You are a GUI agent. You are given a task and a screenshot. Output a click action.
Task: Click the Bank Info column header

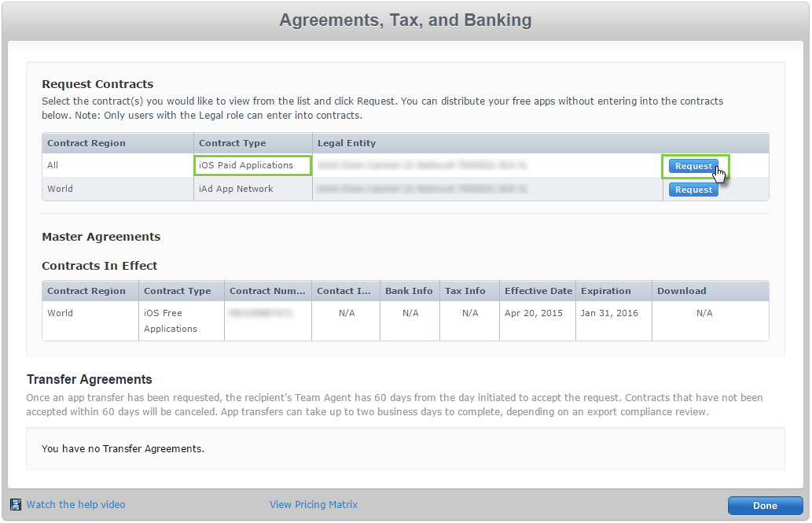point(409,291)
